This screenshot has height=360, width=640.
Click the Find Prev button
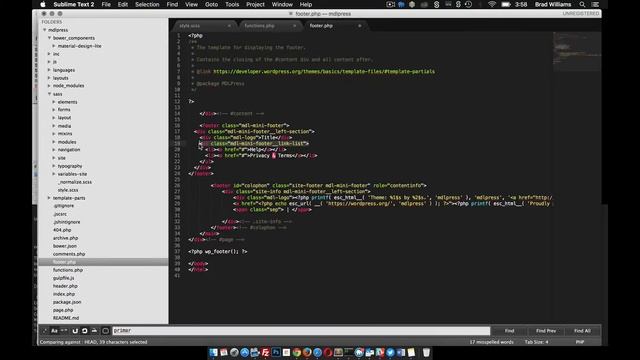[546, 331]
